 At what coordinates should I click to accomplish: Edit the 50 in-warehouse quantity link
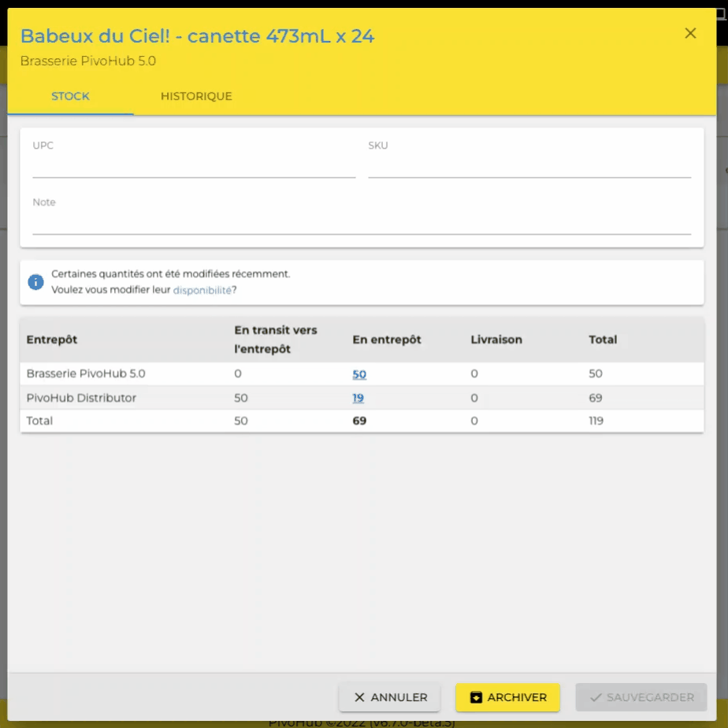pos(359,374)
